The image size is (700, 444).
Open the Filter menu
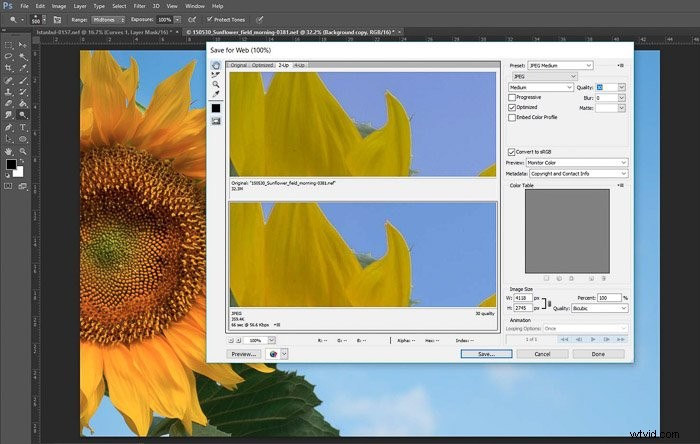pos(139,6)
